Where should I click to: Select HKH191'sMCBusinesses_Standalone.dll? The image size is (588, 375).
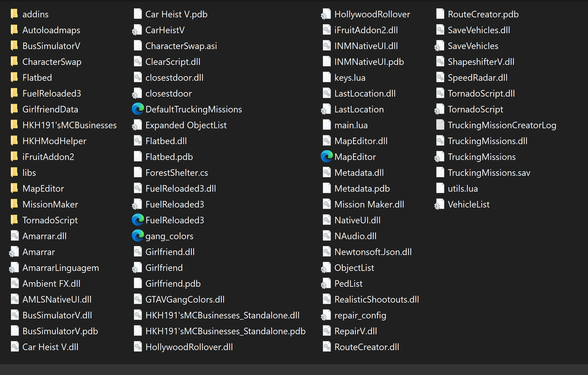point(216,315)
